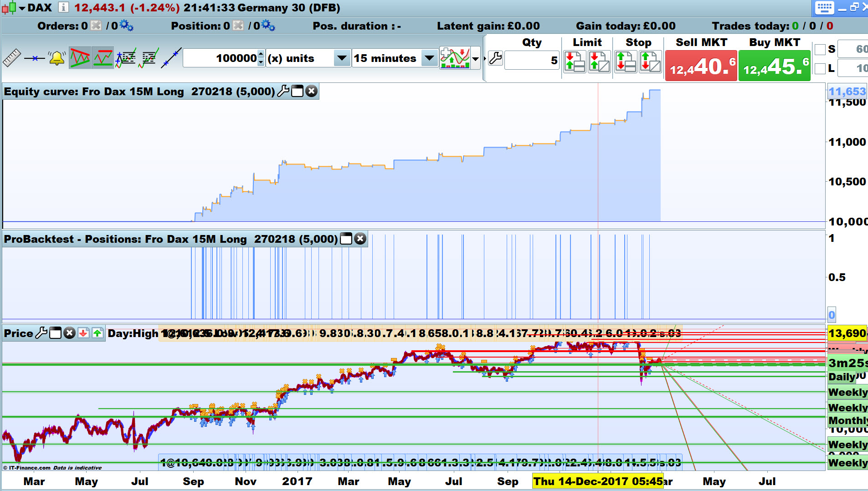
Task: Click the 12,443.1 DAX price text
Action: [x=100, y=8]
